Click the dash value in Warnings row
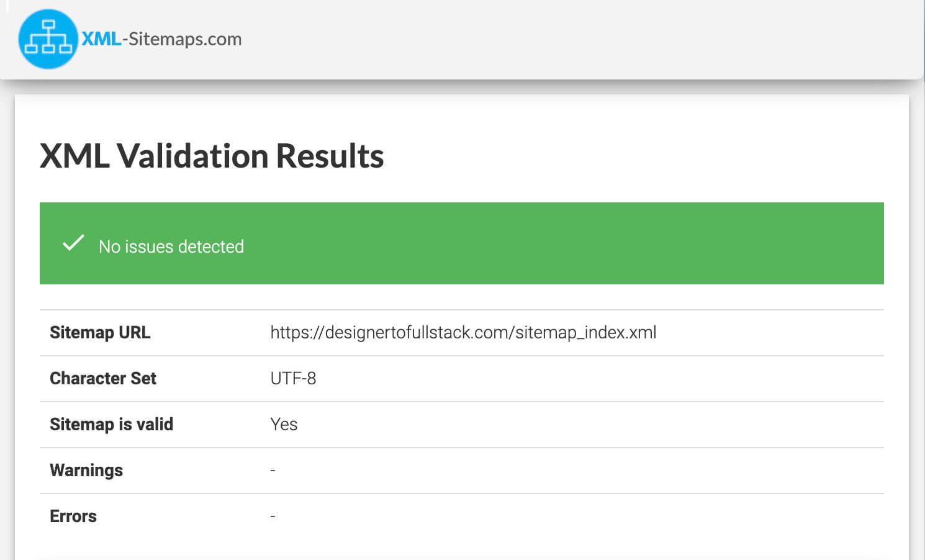The width and height of the screenshot is (925, 560). click(273, 471)
